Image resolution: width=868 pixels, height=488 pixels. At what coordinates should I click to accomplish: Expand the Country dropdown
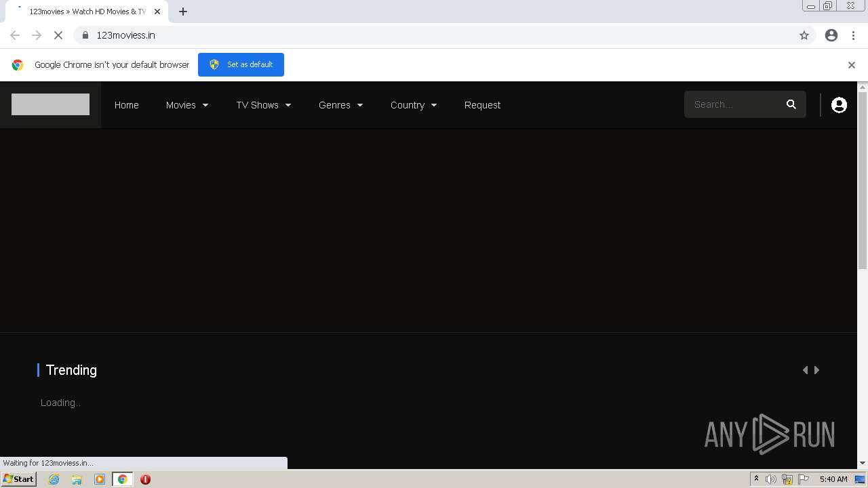pos(414,105)
